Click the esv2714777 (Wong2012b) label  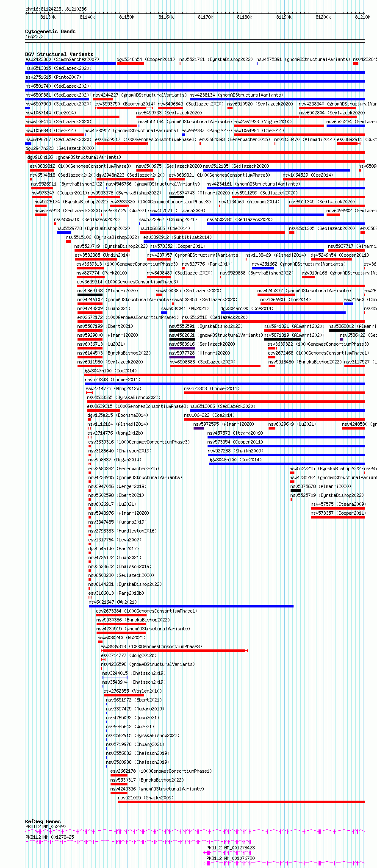[x=129, y=655]
